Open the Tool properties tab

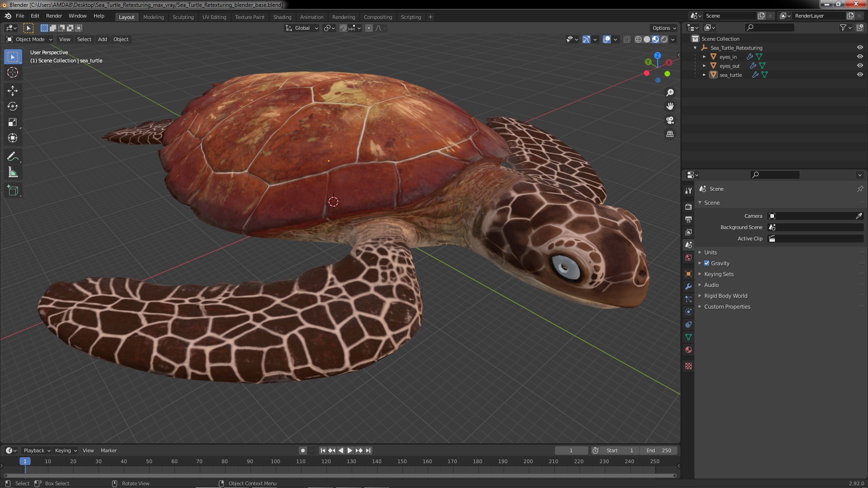[x=688, y=191]
